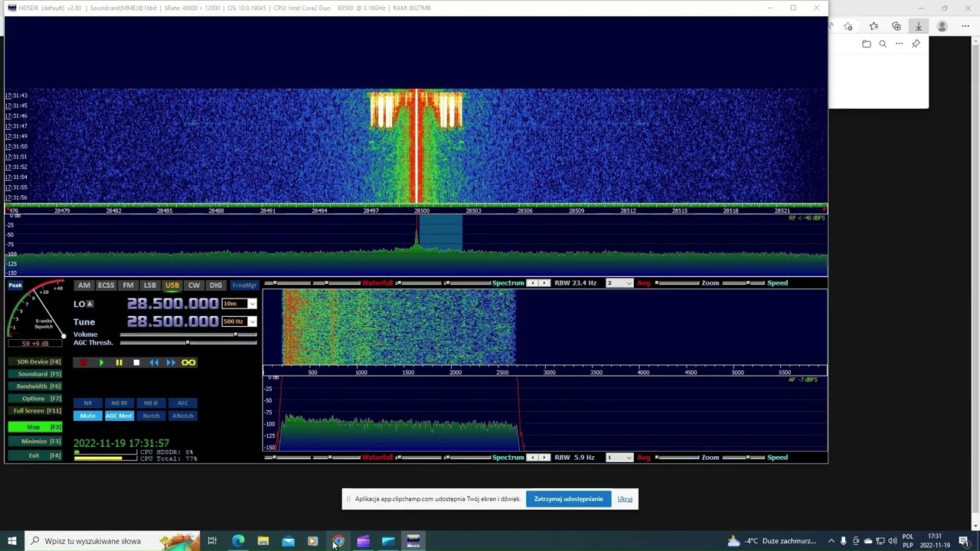Toggle the NR noise reduction button
Viewport: 980px width, 551px height.
[88, 403]
